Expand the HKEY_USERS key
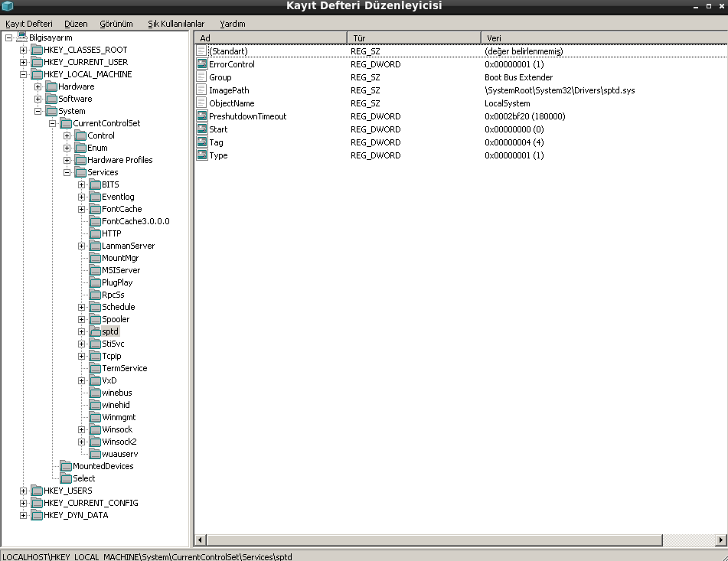 click(23, 491)
